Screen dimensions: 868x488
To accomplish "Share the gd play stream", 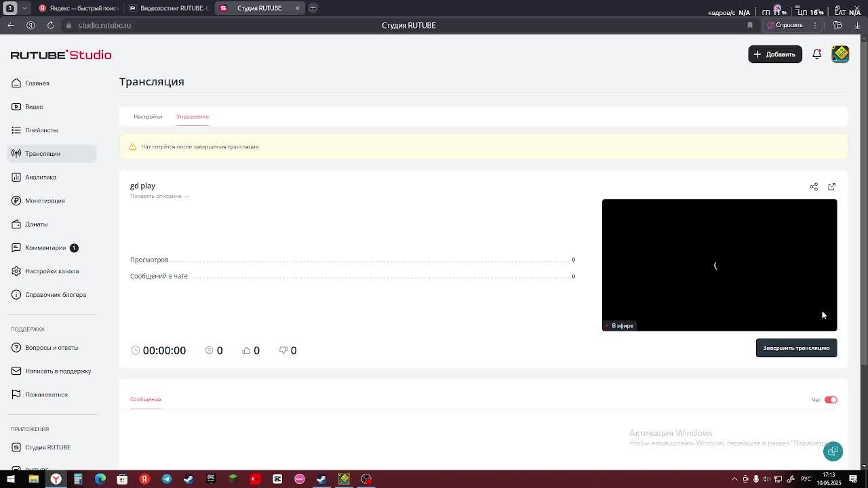I will click(814, 186).
